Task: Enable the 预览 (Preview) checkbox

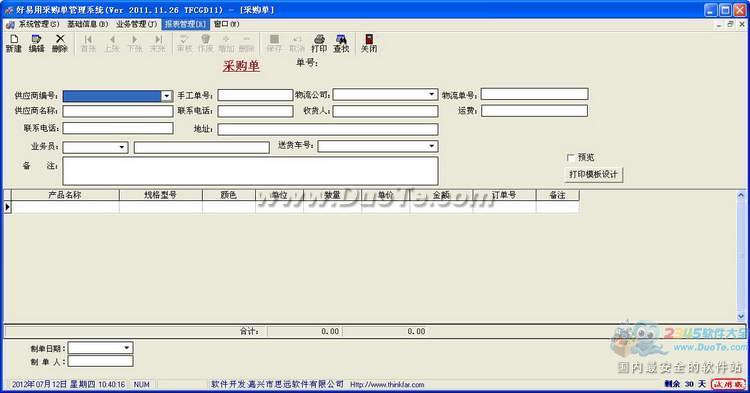Action: click(570, 157)
